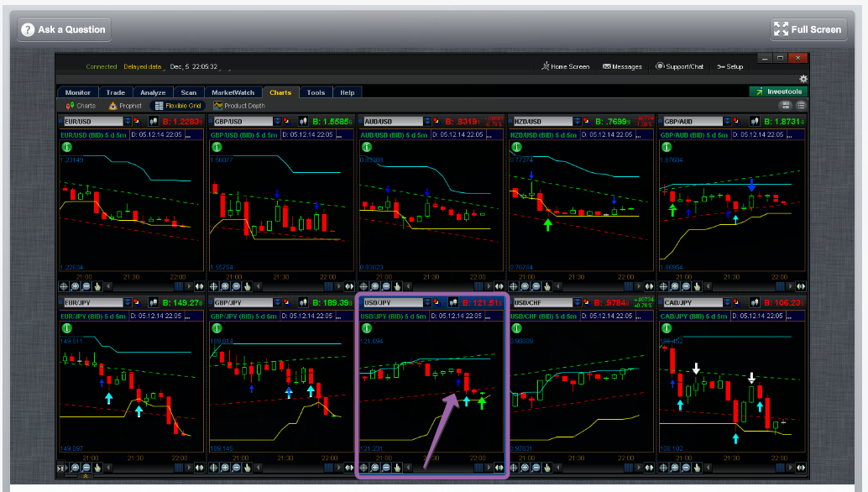Switch to the MarketWatch tab
The height and width of the screenshot is (492, 868).
pyautogui.click(x=233, y=92)
